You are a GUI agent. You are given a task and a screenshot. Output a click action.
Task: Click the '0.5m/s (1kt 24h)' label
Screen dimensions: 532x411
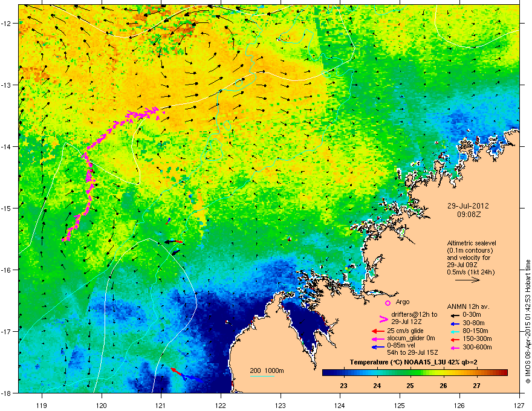pyautogui.click(x=470, y=272)
